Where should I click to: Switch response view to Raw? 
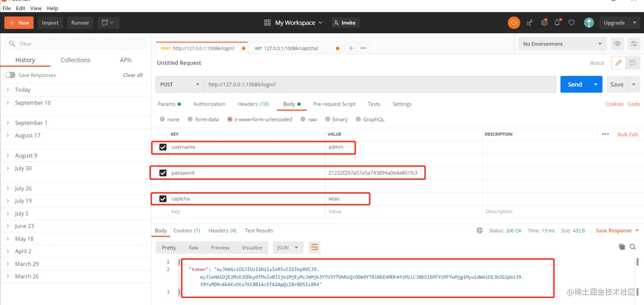[193, 247]
